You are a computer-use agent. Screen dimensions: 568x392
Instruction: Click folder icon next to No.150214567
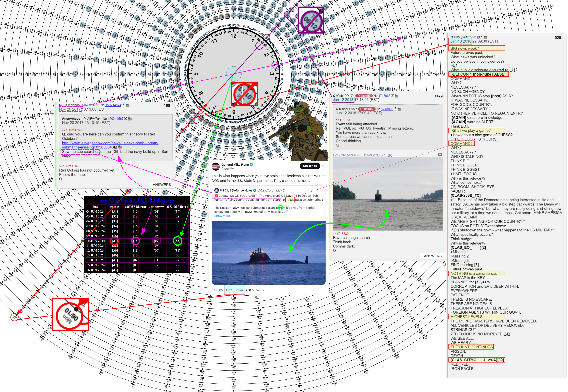(130, 119)
